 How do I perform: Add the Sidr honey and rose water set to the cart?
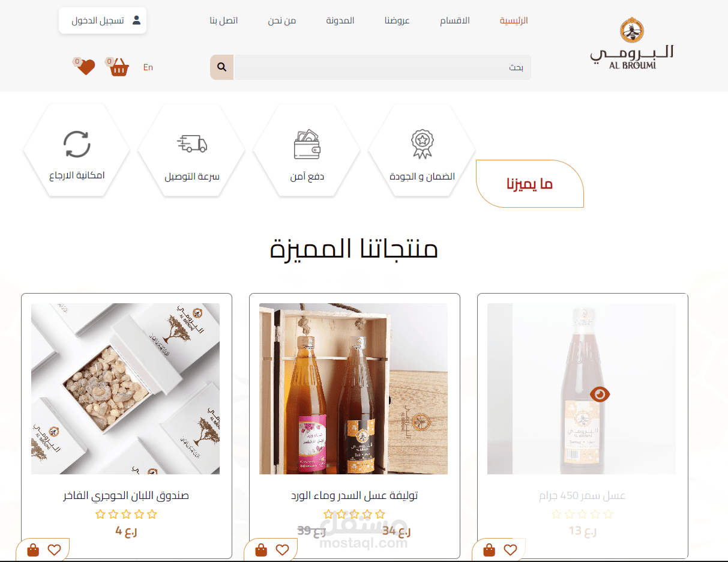coord(262,550)
